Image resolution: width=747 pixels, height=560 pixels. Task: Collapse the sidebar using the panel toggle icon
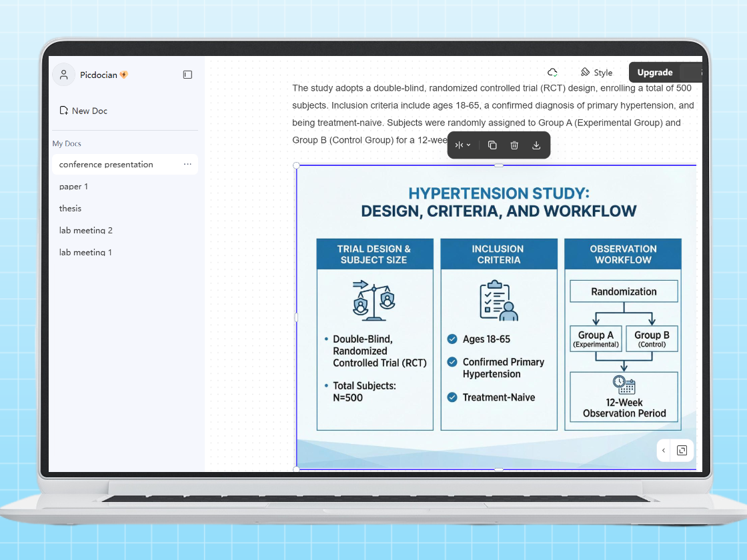[187, 74]
